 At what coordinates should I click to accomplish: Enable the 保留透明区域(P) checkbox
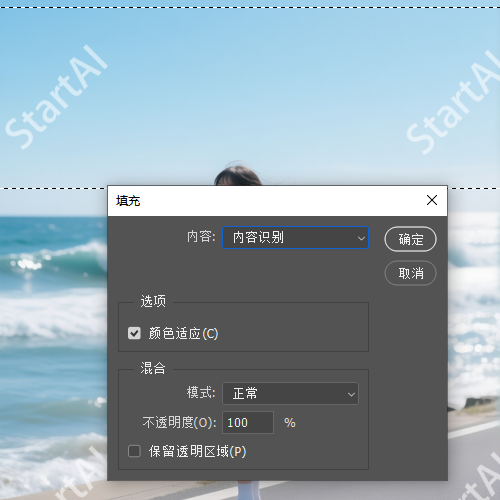[134, 451]
